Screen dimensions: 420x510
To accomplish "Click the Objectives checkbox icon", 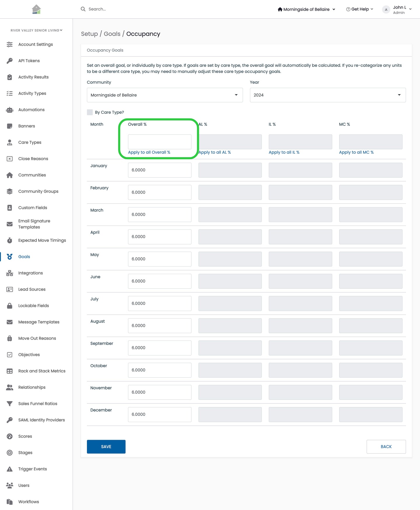I will click(x=10, y=355).
